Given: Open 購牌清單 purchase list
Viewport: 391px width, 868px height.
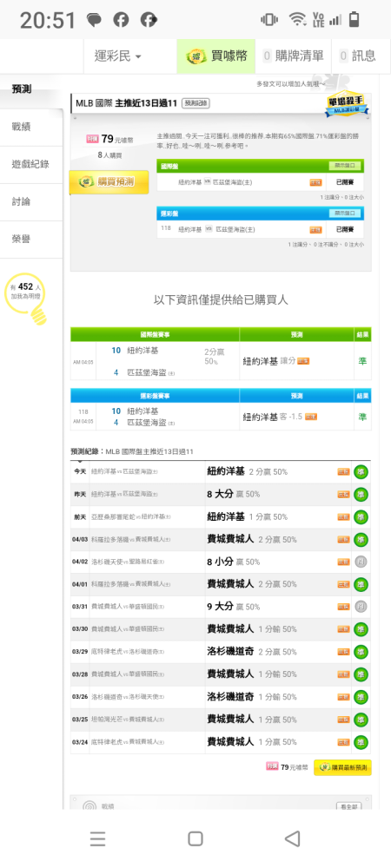Looking at the screenshot, I should coord(293,56).
